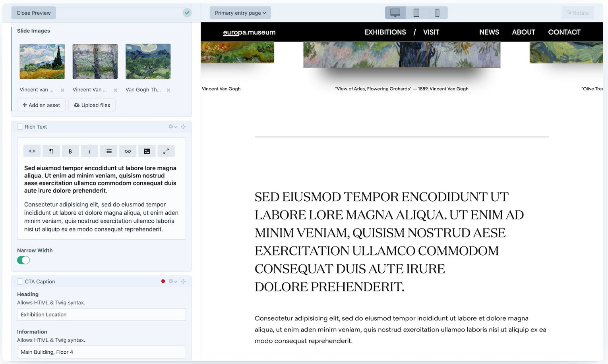Toggle italic formatting in Rich Text
608x364 pixels.
tap(89, 151)
